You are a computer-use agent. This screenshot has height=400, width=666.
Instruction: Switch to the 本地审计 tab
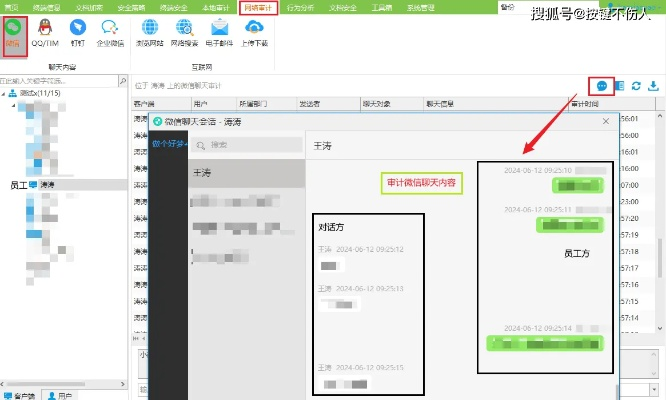(x=215, y=8)
